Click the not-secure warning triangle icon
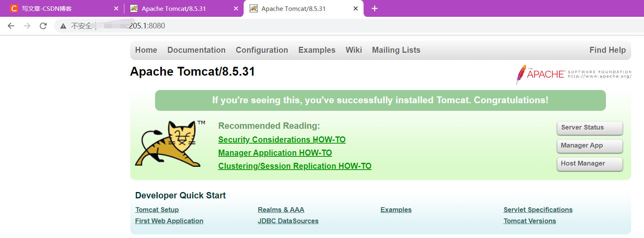Screen dimensions: 644x238 pos(63,26)
